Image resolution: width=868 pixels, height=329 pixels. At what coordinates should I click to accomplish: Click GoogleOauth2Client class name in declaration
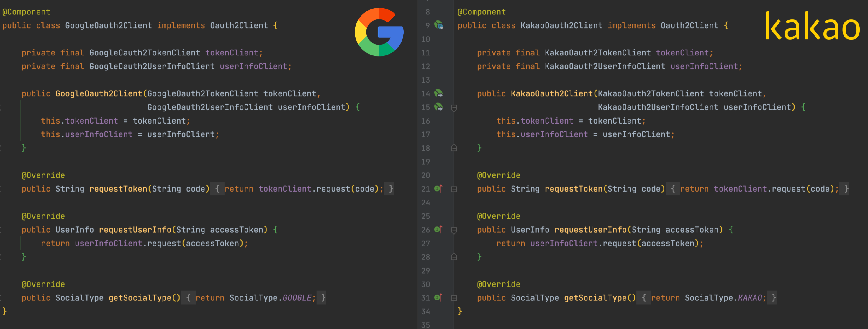pos(108,26)
